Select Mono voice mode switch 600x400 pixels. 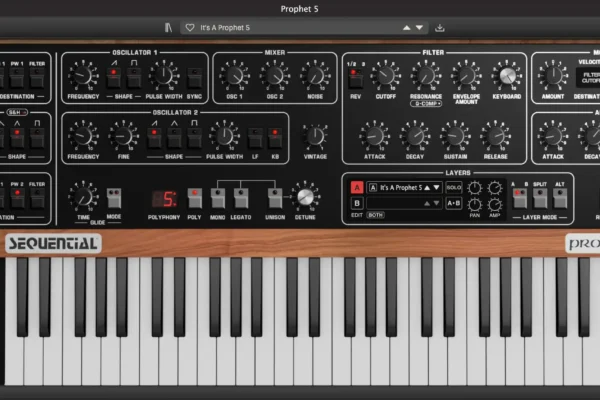pyautogui.click(x=218, y=198)
